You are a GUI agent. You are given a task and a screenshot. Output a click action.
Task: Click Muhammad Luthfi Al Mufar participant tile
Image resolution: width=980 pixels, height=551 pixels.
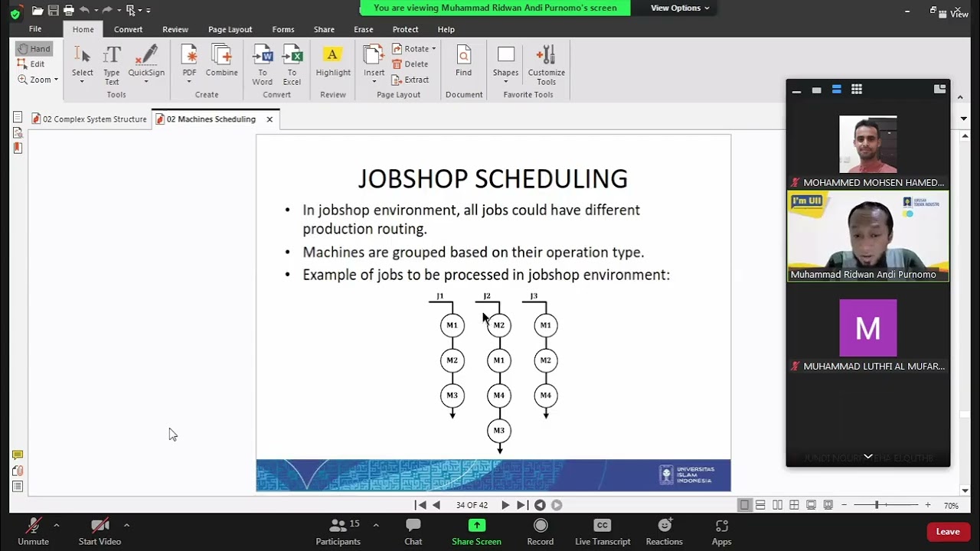[x=868, y=328]
